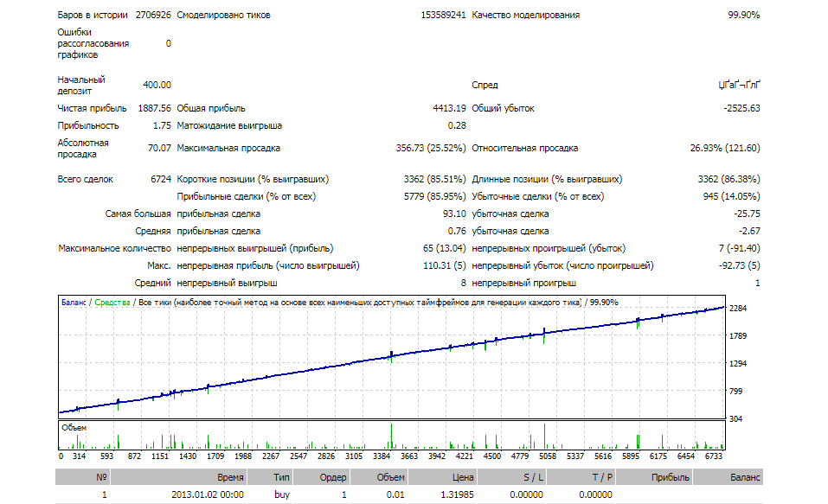Screen dimensions: 828x504
Task: Click the 'Общий убыток' label
Action: click(503, 108)
